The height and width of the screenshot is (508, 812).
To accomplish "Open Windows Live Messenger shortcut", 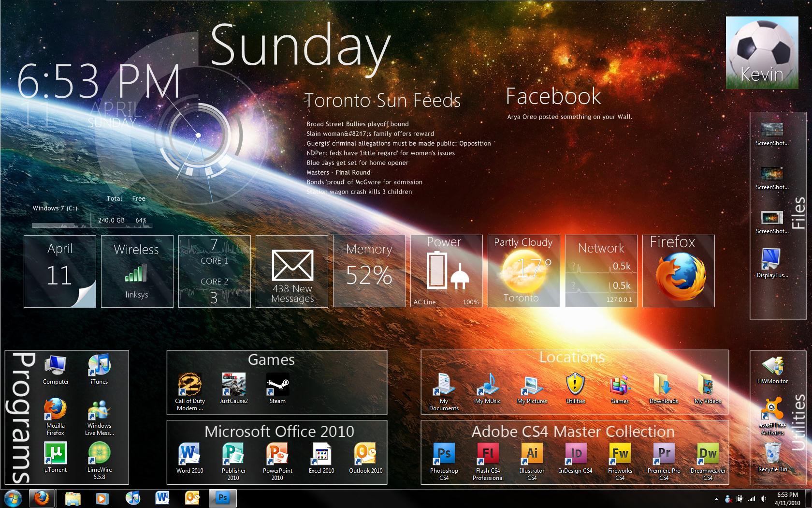I will [99, 417].
